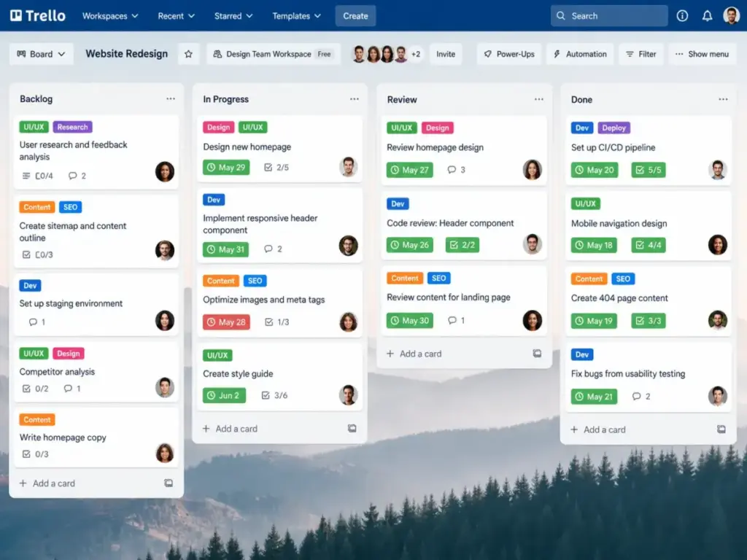Open the notifications bell
Screen dimensions: 747x560
tap(708, 16)
